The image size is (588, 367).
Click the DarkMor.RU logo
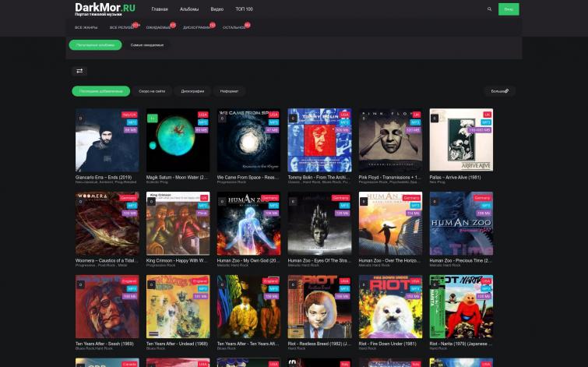pyautogui.click(x=105, y=9)
